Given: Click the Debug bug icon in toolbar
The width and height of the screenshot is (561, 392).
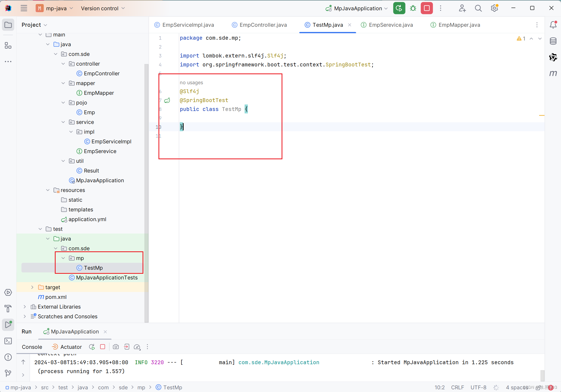Looking at the screenshot, I should pos(413,8).
